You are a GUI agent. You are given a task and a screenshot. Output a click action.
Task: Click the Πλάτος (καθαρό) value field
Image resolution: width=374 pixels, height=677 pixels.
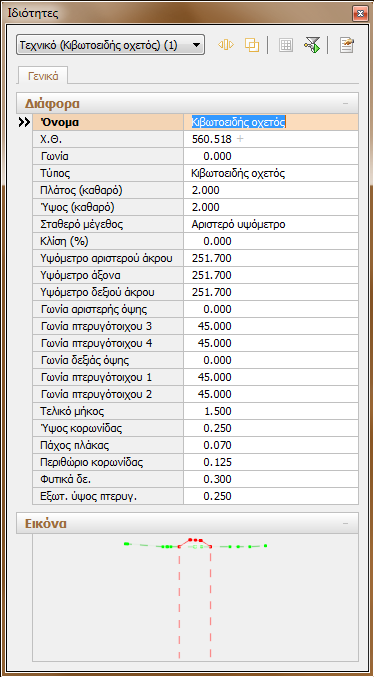tap(271, 190)
